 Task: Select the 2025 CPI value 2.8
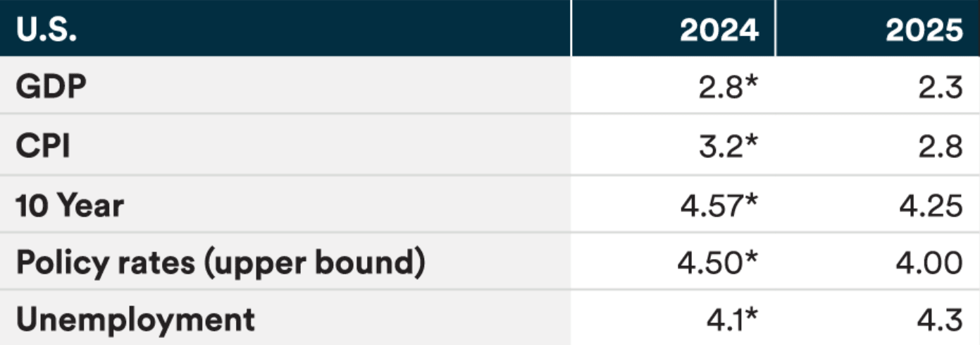(939, 147)
